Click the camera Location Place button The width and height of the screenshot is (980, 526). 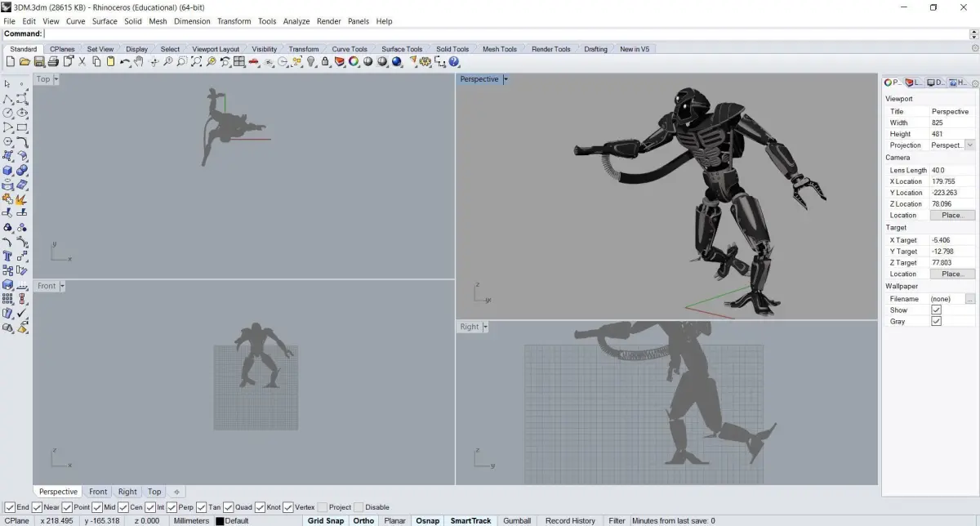952,216
